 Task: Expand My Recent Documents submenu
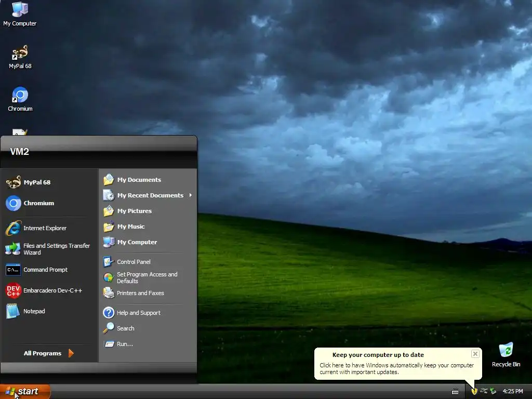tap(148, 195)
